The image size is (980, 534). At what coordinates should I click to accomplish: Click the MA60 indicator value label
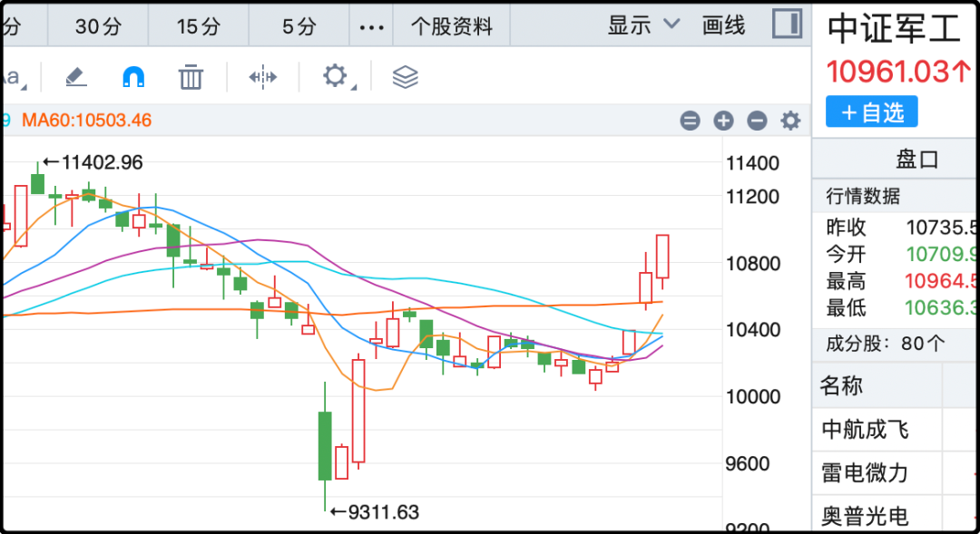coord(87,121)
